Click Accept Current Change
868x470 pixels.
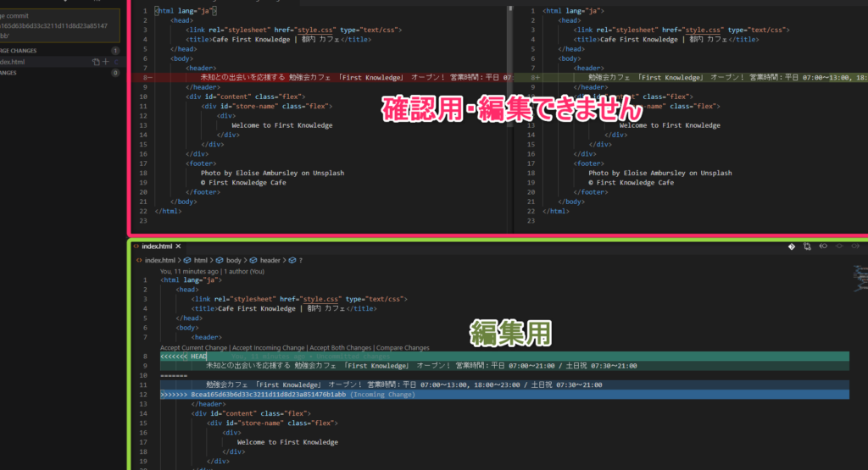[193, 347]
